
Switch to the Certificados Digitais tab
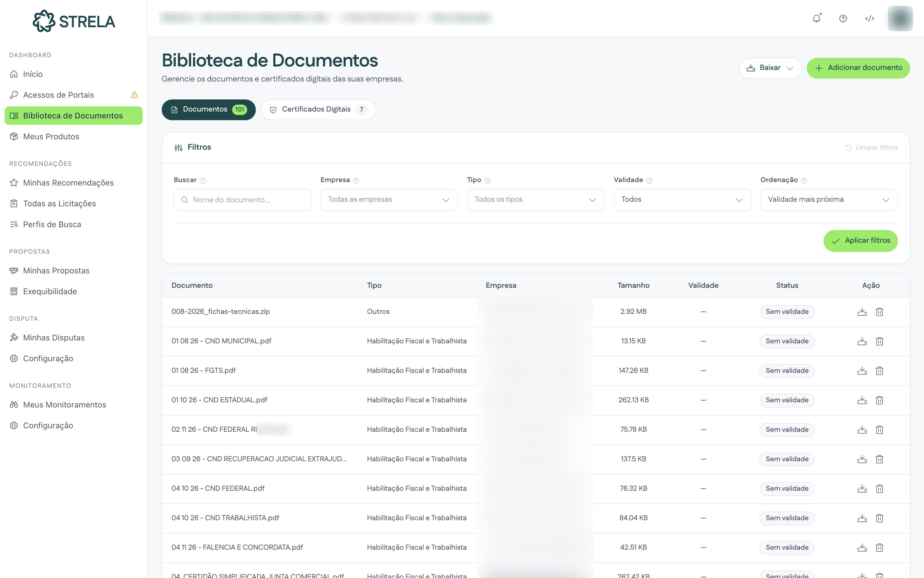318,110
